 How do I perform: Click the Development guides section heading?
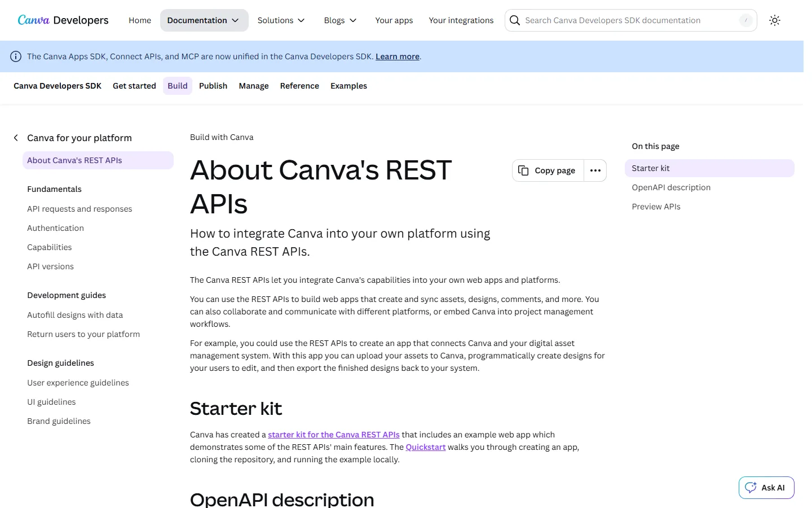point(67,295)
